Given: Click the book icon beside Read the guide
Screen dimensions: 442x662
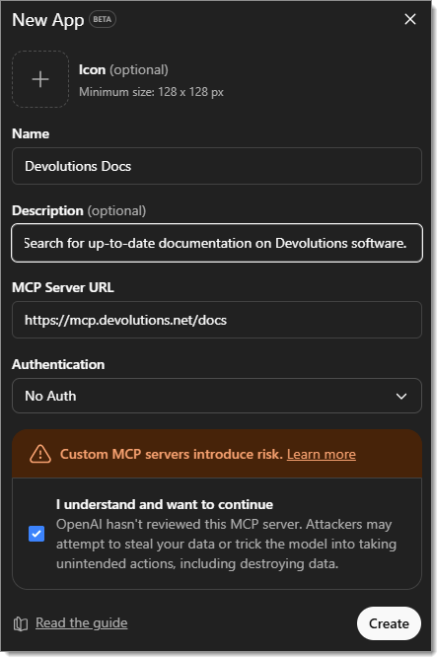Looking at the screenshot, I should coord(21,624).
